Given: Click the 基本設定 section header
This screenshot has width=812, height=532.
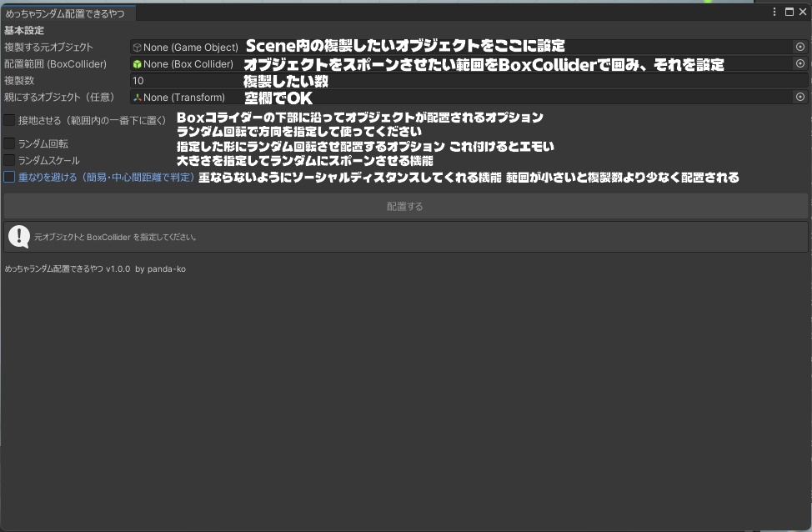Looking at the screenshot, I should coord(24,30).
